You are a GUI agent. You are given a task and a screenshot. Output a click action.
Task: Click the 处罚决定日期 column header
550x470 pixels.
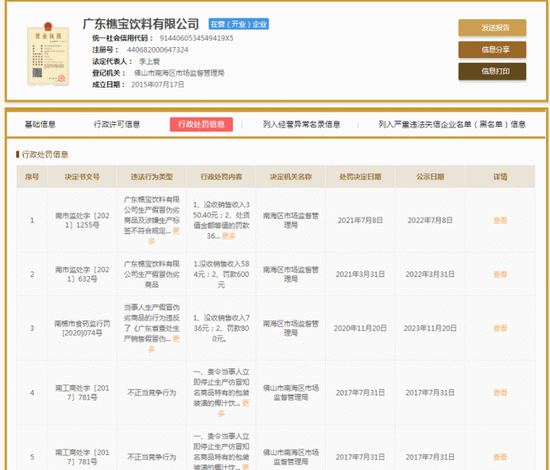pos(360,176)
